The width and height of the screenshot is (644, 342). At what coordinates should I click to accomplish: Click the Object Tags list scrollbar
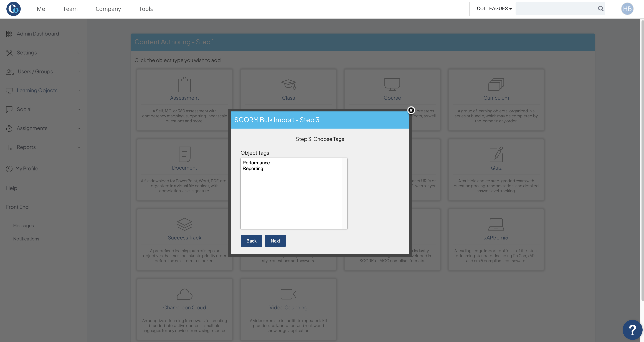click(344, 194)
